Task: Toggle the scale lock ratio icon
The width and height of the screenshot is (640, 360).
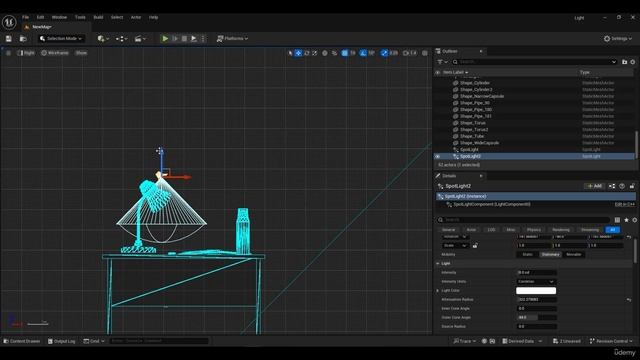Action: (x=475, y=246)
